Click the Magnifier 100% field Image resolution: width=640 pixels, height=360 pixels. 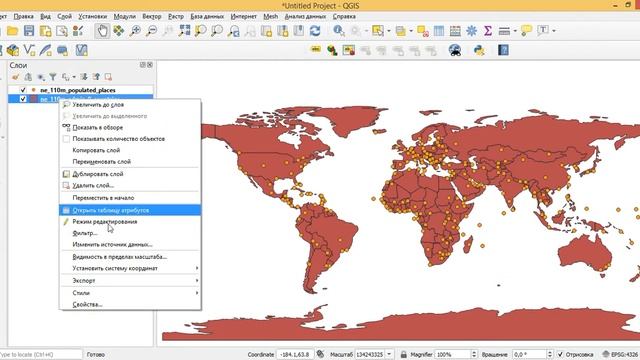click(x=453, y=354)
